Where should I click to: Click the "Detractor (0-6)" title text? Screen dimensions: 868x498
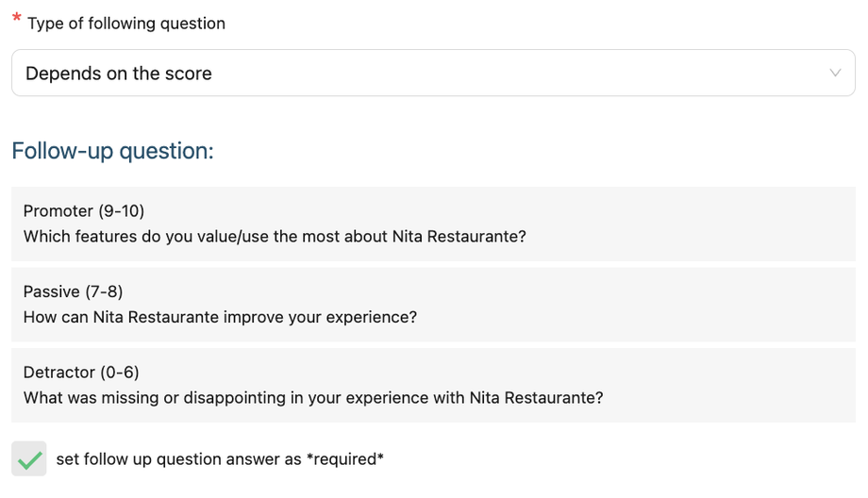point(81,373)
